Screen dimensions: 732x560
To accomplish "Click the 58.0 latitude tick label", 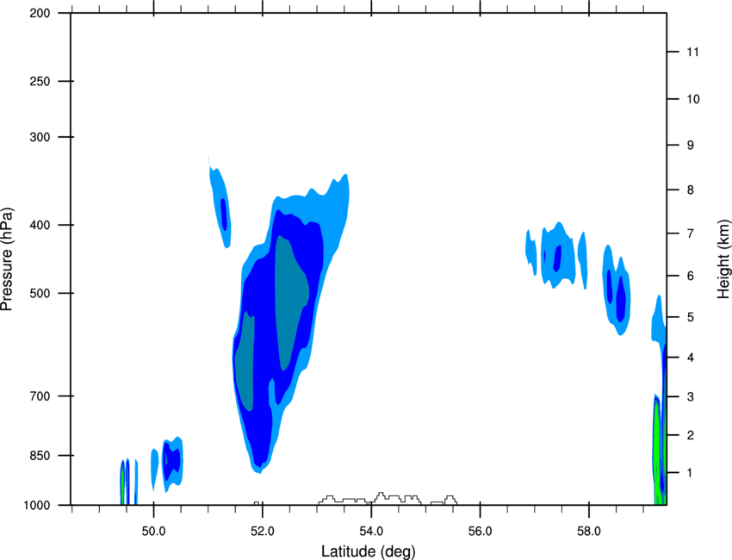I will (589, 532).
